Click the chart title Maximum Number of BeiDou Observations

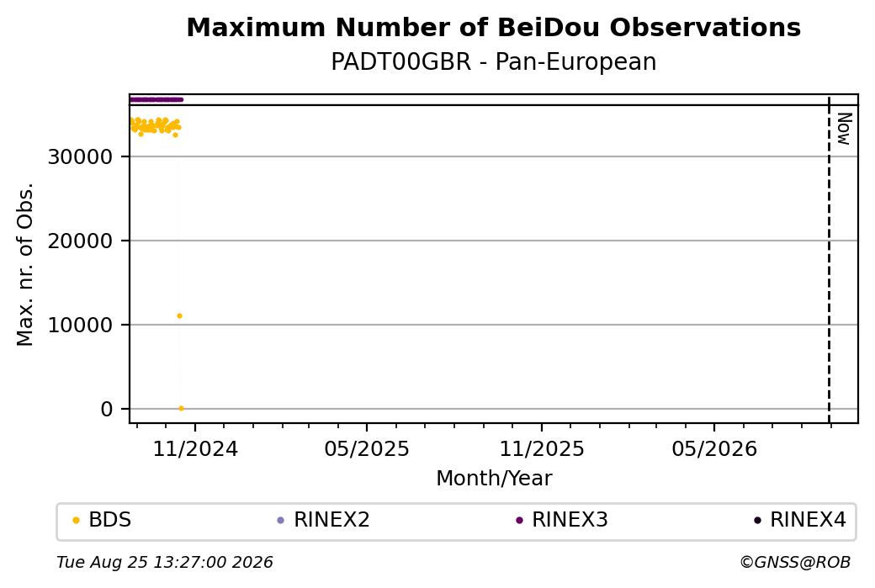click(x=493, y=28)
